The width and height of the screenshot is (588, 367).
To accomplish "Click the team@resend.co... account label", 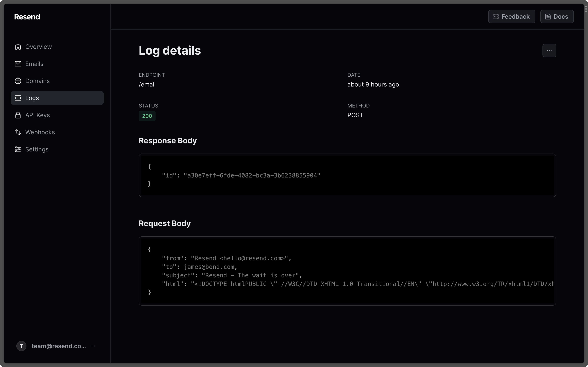I will point(59,346).
